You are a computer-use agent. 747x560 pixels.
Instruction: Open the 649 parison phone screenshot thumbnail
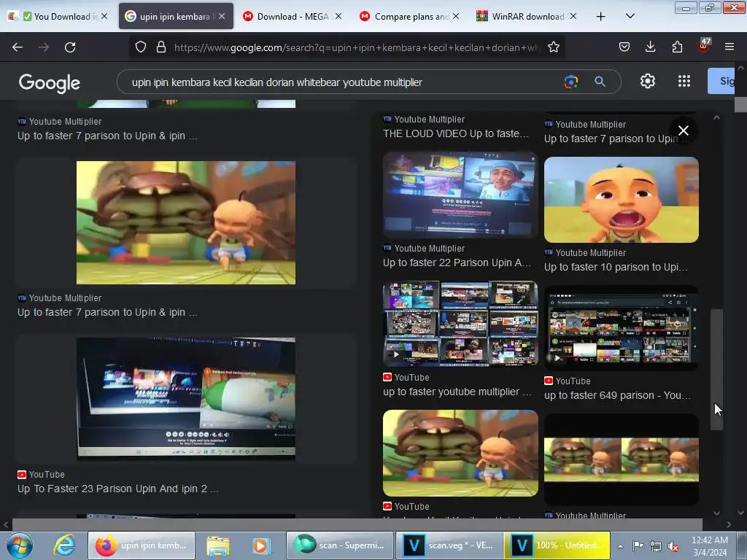[622, 328]
